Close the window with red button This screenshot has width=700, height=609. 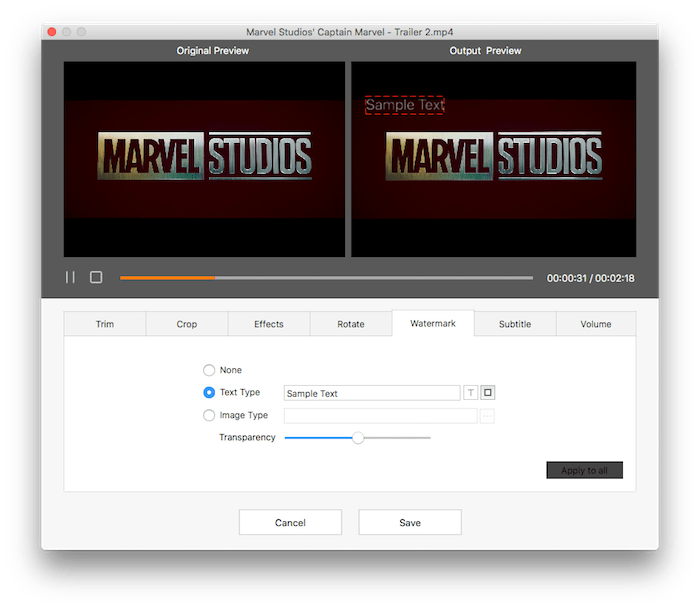click(52, 32)
